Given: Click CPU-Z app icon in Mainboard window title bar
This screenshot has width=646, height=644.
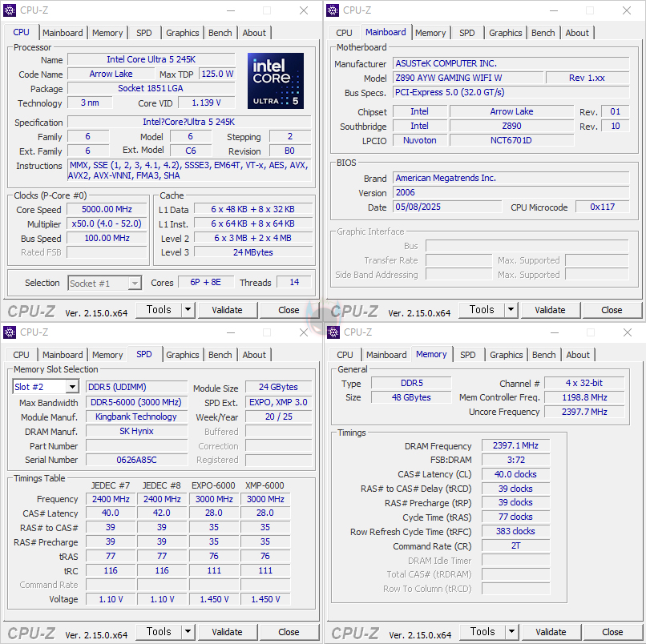Looking at the screenshot, I should [x=333, y=10].
